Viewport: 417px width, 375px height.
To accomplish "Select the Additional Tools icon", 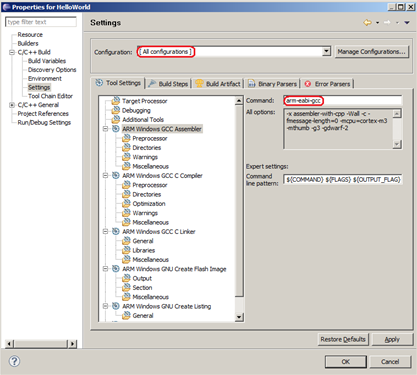I will pos(116,119).
